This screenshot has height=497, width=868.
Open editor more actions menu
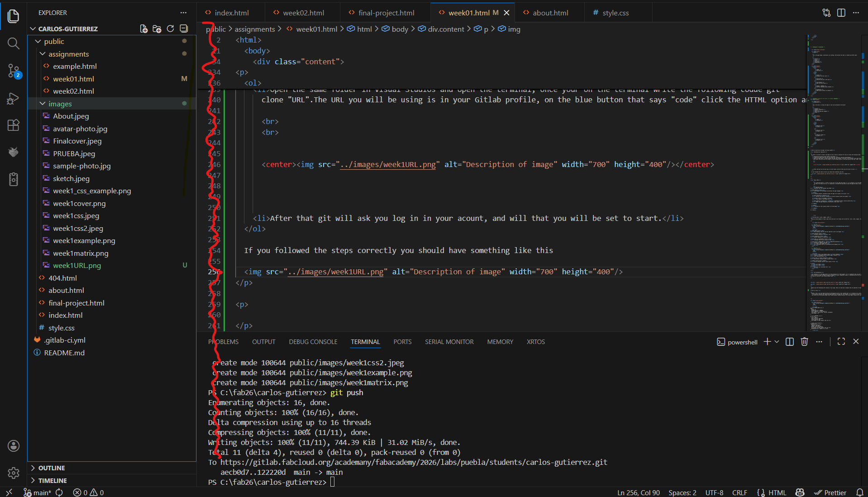tap(856, 13)
